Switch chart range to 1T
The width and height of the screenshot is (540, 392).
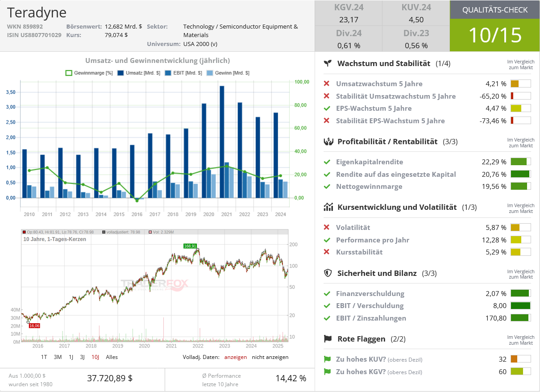tap(44, 357)
